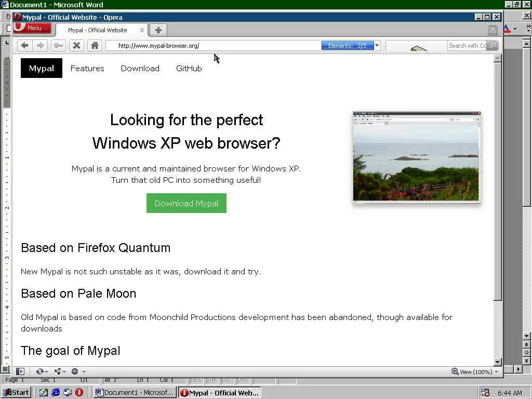Open the Mypal home nav item
Image resolution: width=532 pixels, height=399 pixels.
tap(42, 68)
